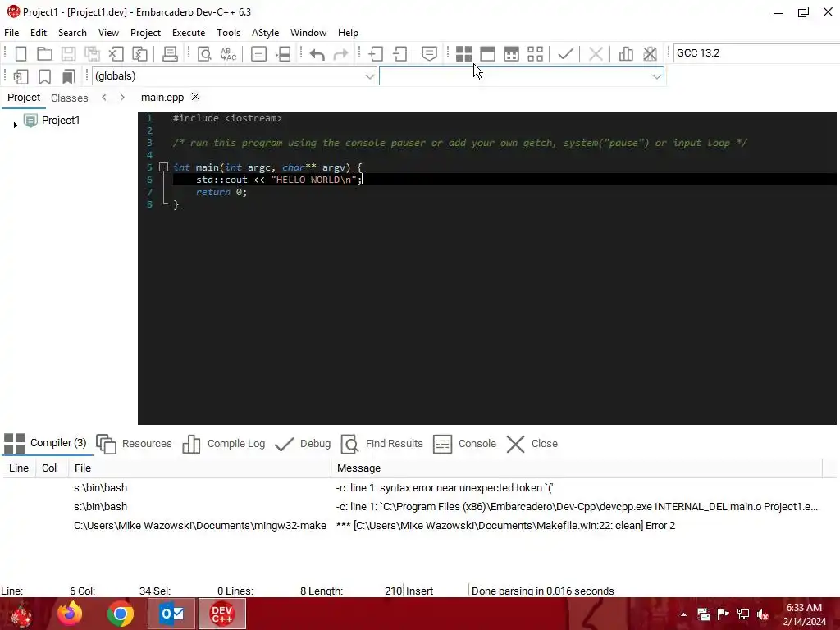Collapse the main function code fold
This screenshot has width=840, height=630.
coord(164,167)
